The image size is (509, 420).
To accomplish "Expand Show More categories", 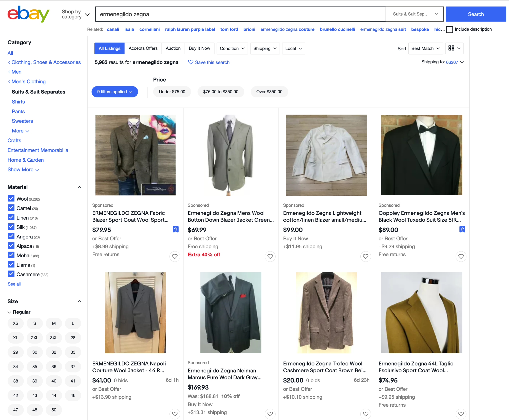I will point(23,170).
